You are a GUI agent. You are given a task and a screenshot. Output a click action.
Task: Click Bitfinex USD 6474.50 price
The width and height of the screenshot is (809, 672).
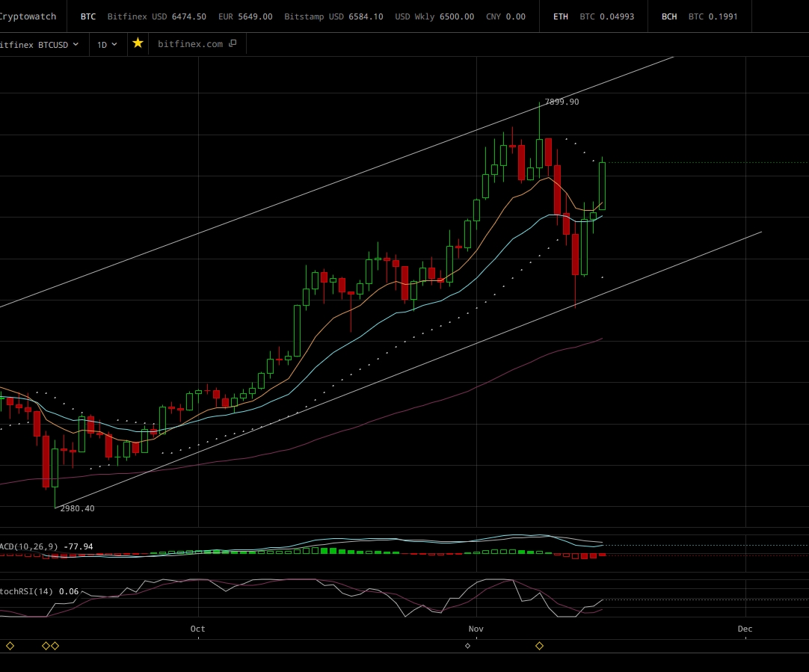coord(157,16)
